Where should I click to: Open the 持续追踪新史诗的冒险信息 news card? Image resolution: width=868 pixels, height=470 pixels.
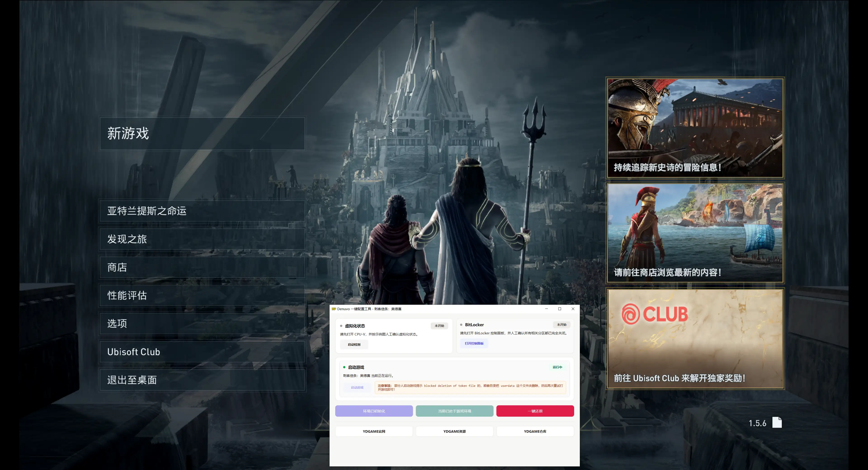click(x=695, y=128)
